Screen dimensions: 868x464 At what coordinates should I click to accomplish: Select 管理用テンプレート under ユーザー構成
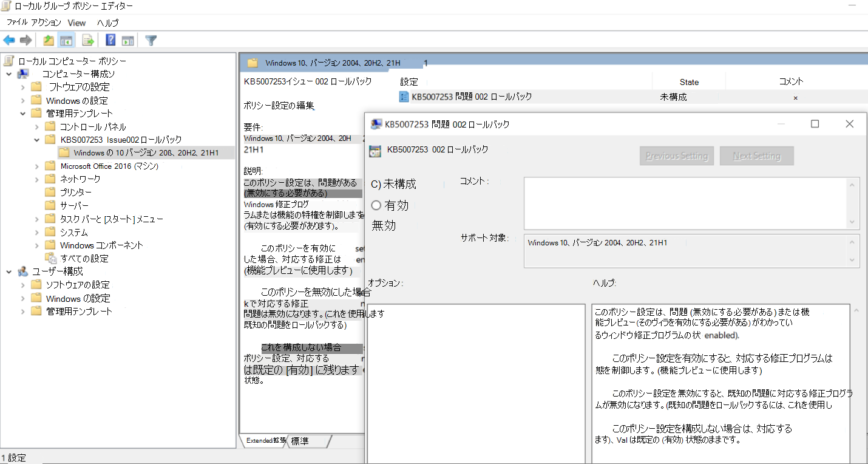[80, 311]
